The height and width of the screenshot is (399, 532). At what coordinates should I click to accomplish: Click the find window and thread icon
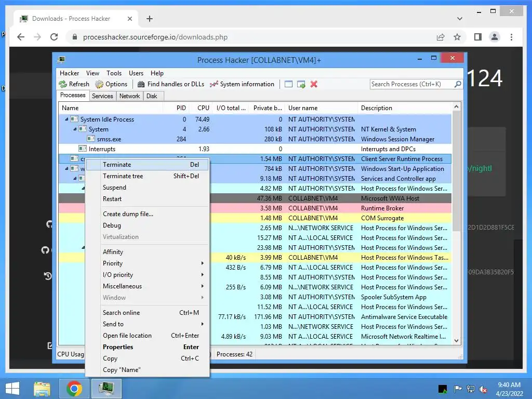point(301,84)
